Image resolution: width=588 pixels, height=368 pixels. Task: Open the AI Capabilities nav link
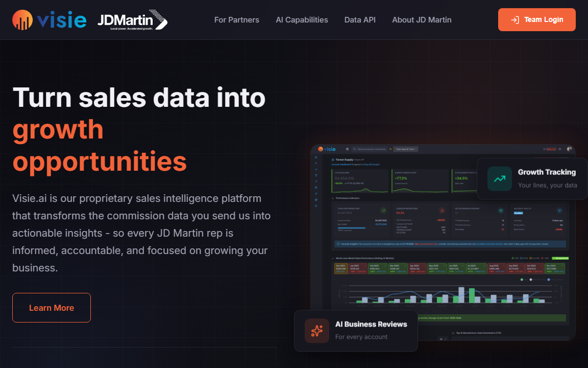coord(302,20)
